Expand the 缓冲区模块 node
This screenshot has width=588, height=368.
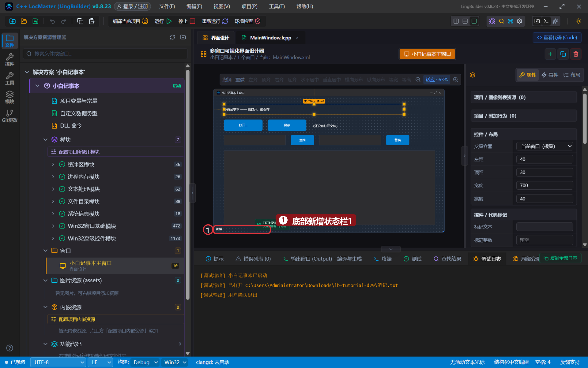(x=53, y=164)
